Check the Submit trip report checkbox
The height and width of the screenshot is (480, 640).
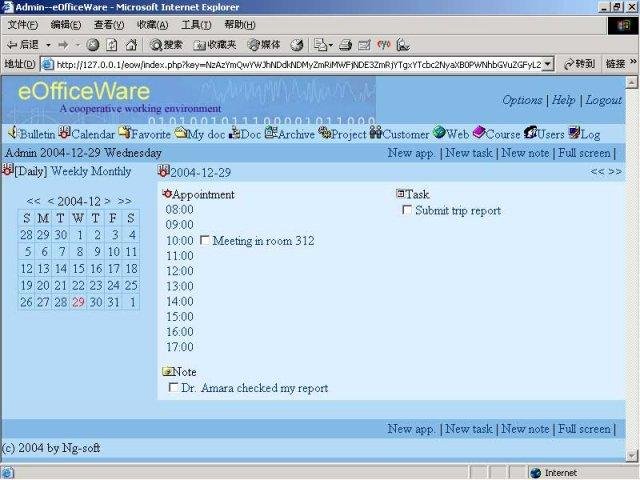(407, 210)
